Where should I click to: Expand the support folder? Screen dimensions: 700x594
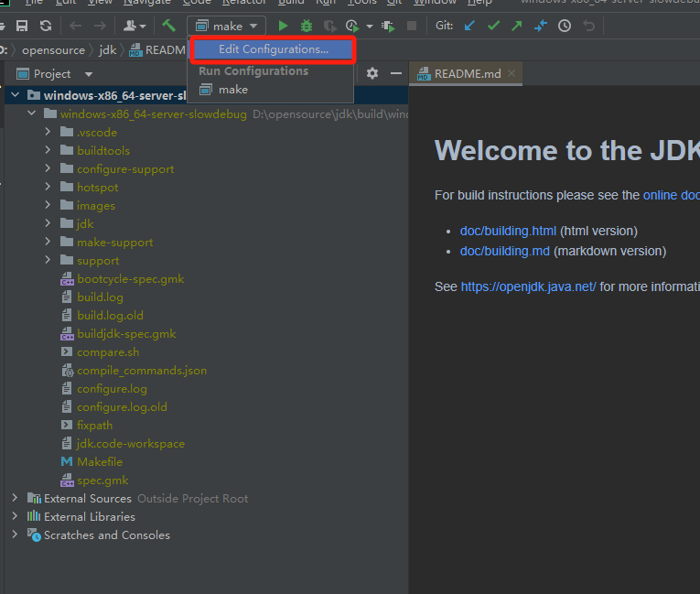coord(48,260)
